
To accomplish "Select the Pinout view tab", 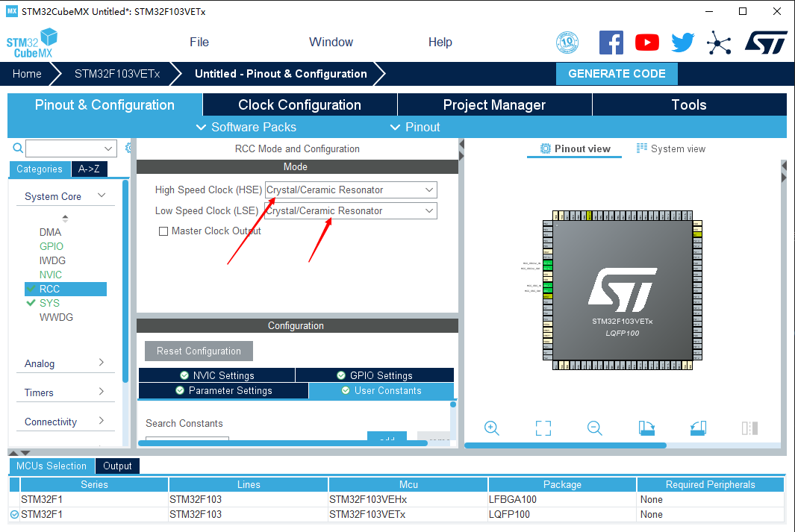I will (x=575, y=149).
